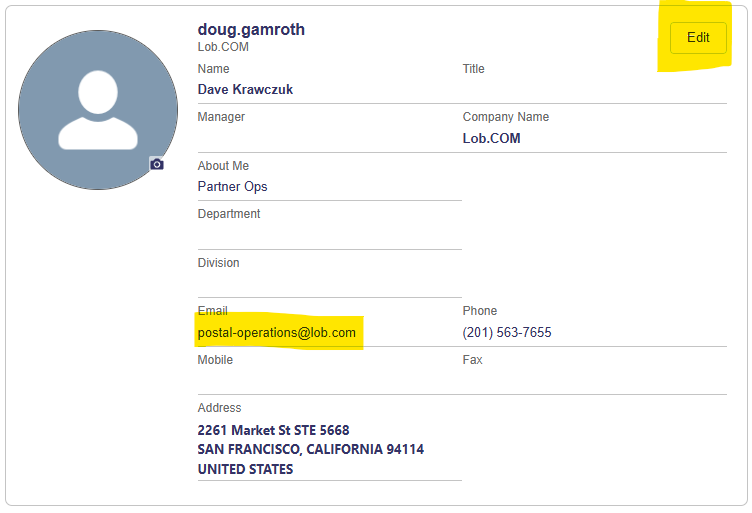
Task: Click the empty Title field
Action: (594, 89)
